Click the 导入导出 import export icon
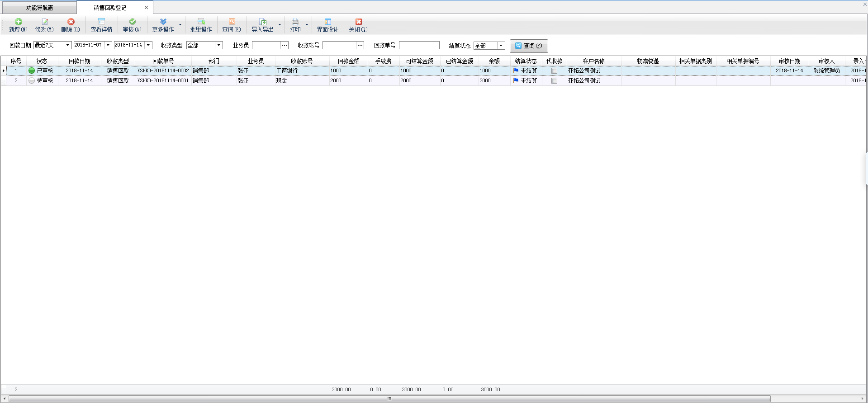Screen dimensions: 868x403 pyautogui.click(x=263, y=22)
